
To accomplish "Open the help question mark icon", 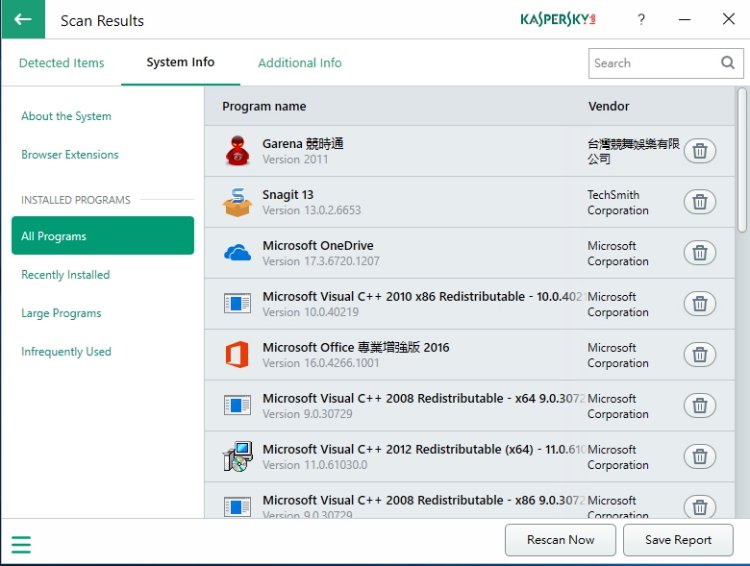I will click(x=641, y=20).
